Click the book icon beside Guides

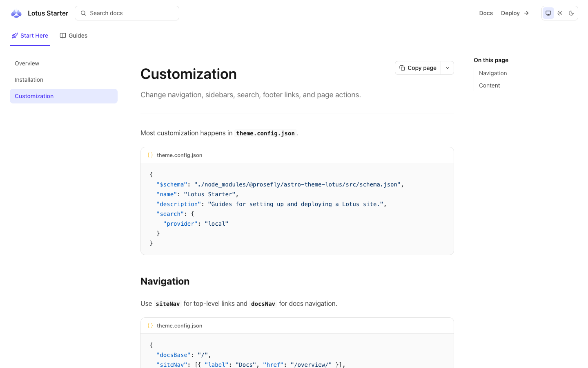[63, 36]
